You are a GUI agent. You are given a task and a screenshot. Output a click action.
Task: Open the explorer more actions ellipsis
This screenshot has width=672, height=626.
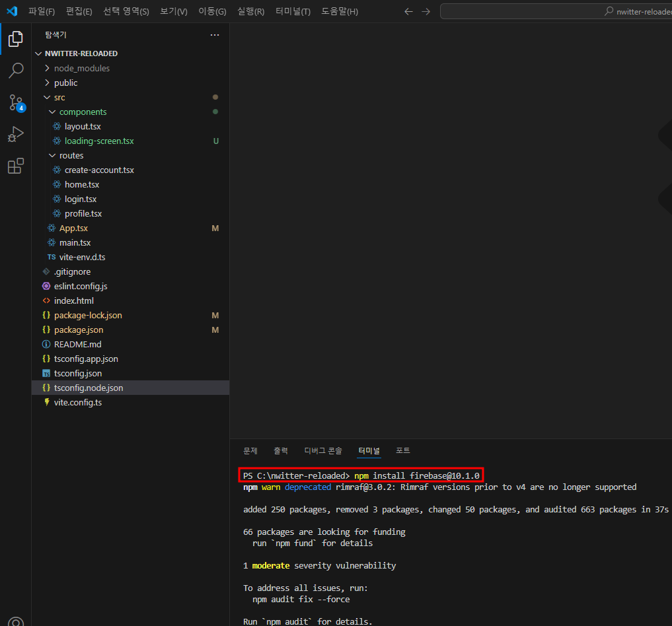[x=215, y=35]
